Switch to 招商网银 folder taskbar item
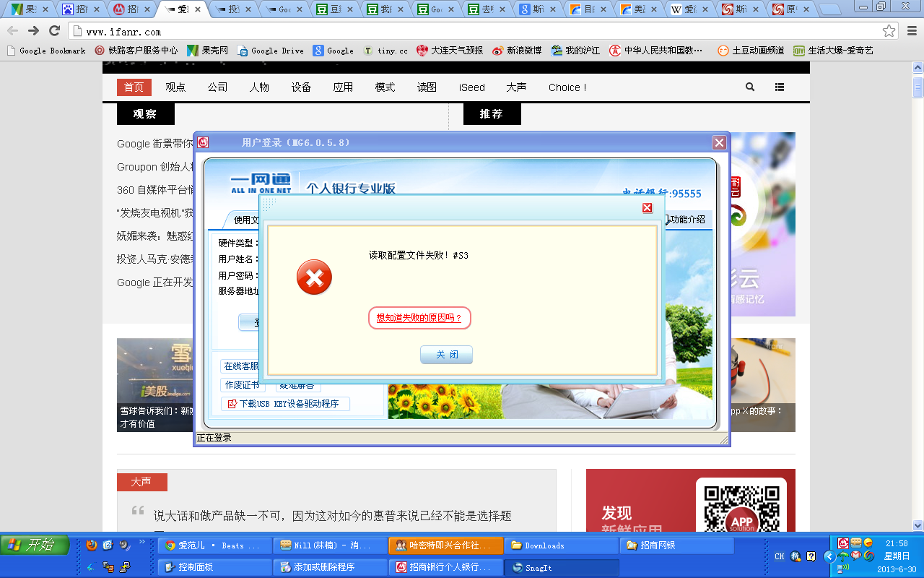 coord(677,545)
